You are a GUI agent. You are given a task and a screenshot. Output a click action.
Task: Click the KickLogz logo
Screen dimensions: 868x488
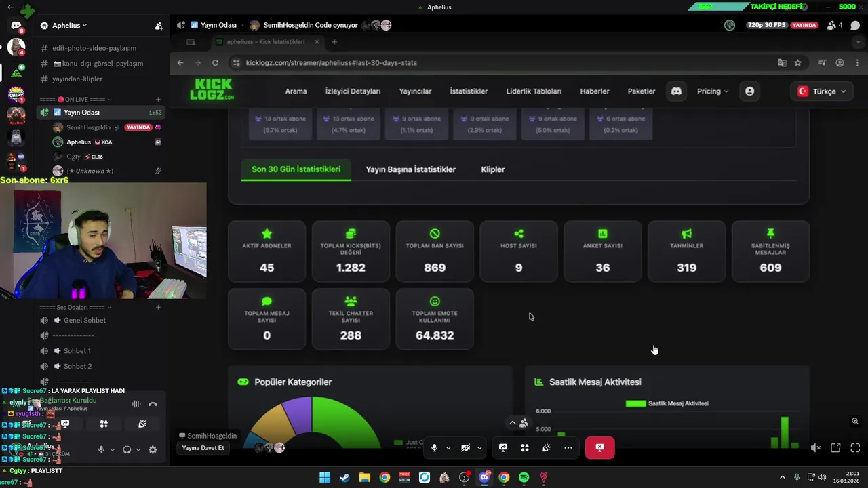click(212, 90)
